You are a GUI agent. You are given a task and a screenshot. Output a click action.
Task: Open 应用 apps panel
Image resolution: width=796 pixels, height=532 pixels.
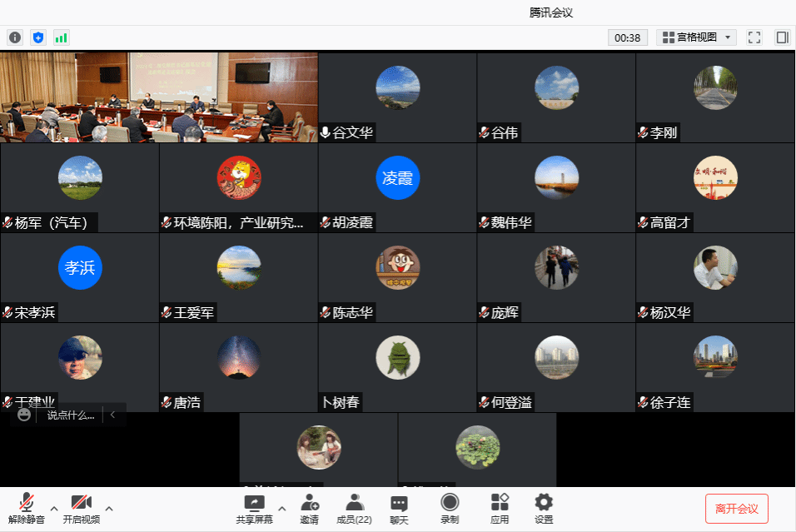click(x=500, y=508)
